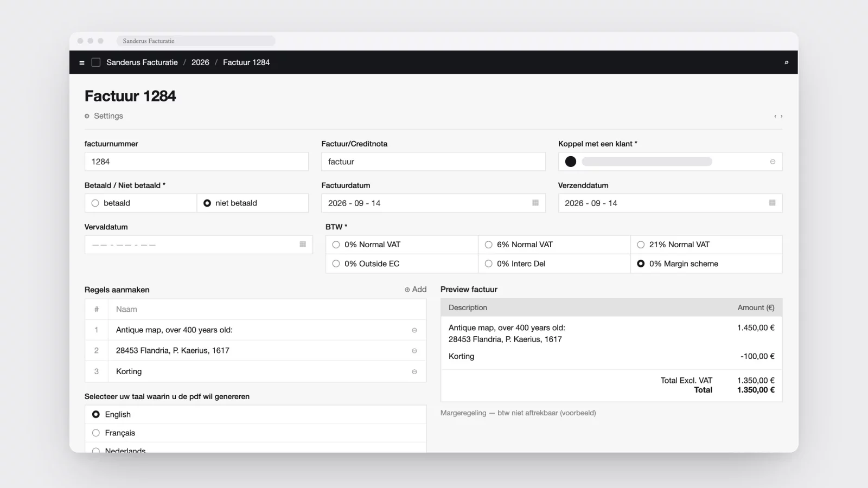
Task: Click the Verzenddatum date field
Action: (670, 203)
